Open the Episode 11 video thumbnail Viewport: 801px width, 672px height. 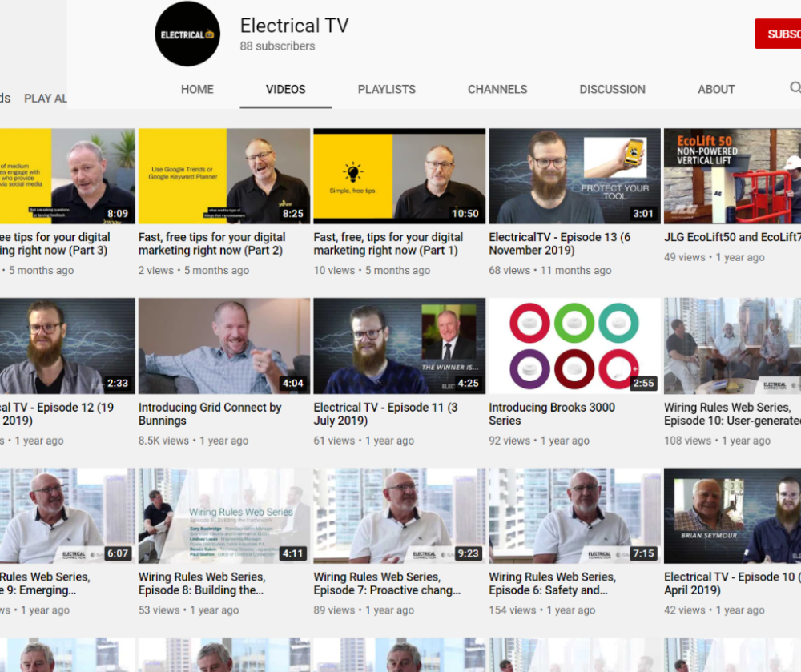pos(400,346)
